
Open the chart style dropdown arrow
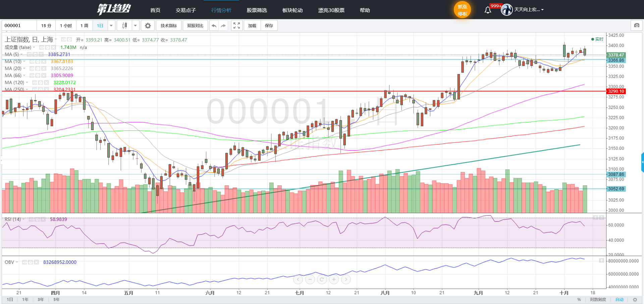(x=135, y=25)
